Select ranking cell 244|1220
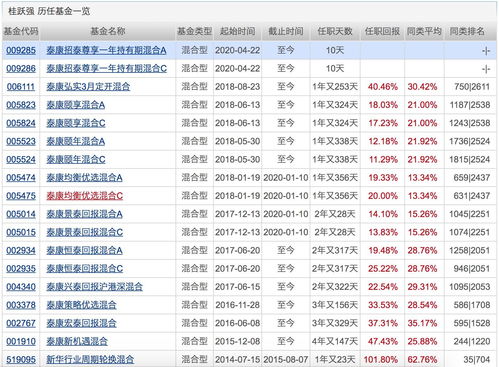 coord(472,342)
